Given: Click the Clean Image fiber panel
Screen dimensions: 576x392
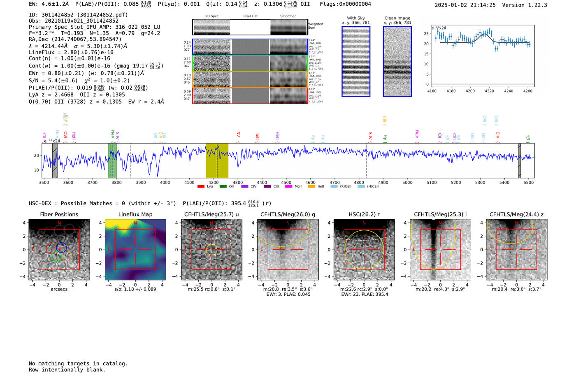Looking at the screenshot, I should point(397,62).
